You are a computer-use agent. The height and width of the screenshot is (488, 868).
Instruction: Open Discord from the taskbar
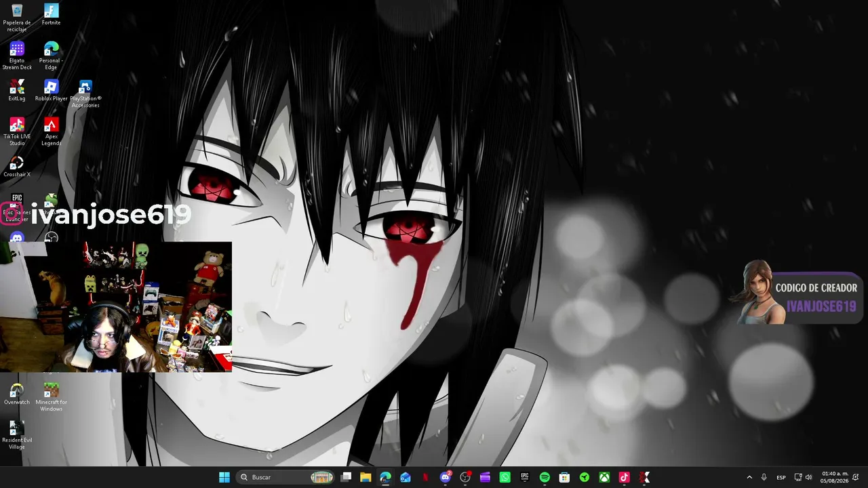(446, 477)
